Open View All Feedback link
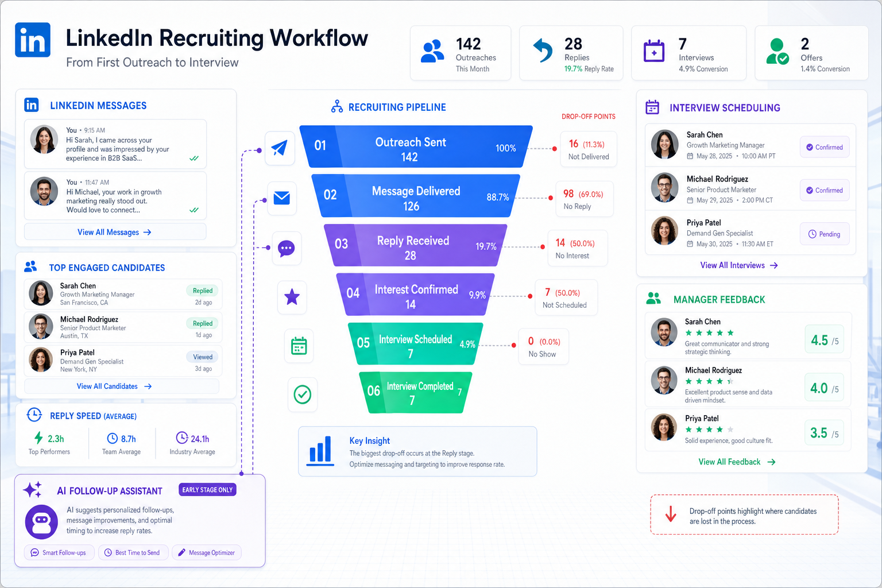The height and width of the screenshot is (588, 882). point(737,462)
